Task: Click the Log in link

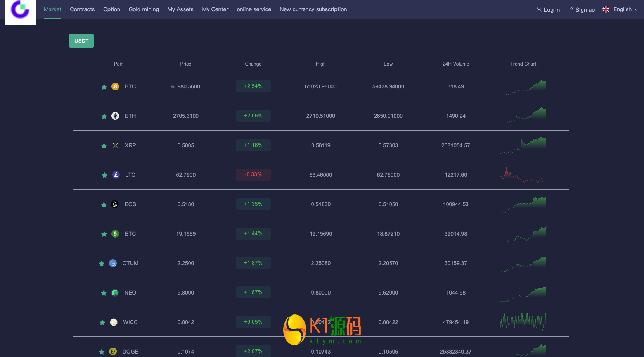Action: coord(548,10)
